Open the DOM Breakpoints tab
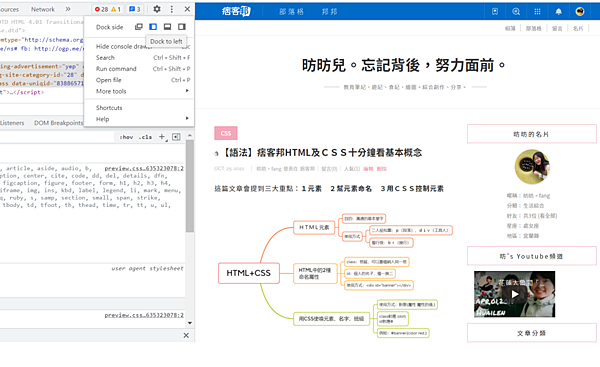 [x=58, y=123]
